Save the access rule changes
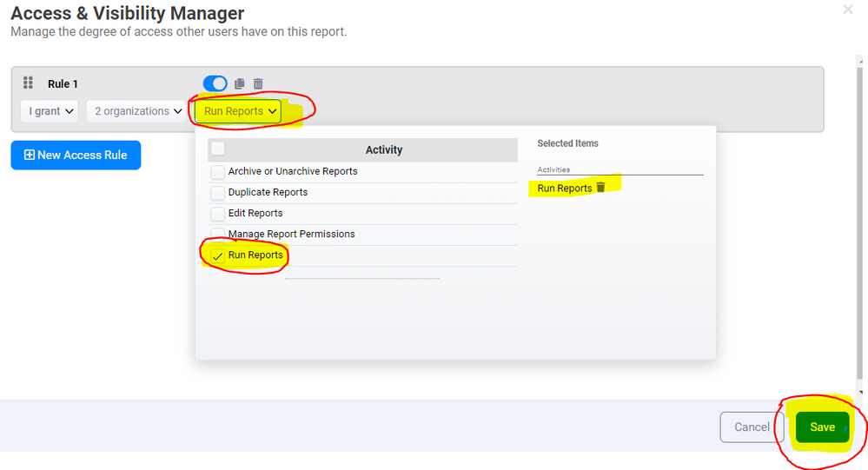 pos(822,427)
